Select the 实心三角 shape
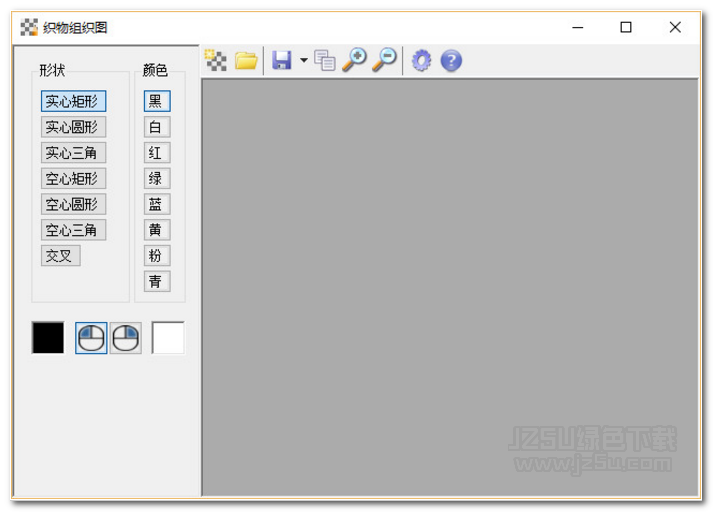 click(74, 153)
